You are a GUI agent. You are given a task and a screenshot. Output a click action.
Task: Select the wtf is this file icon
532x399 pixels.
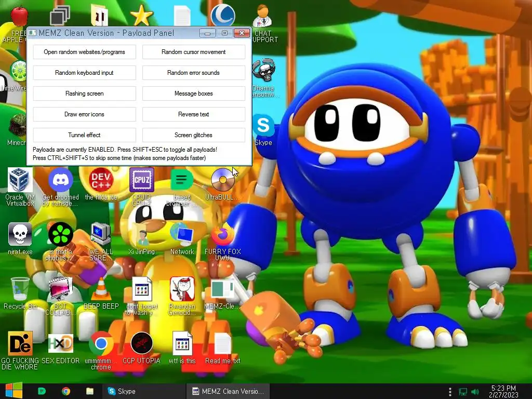click(182, 343)
